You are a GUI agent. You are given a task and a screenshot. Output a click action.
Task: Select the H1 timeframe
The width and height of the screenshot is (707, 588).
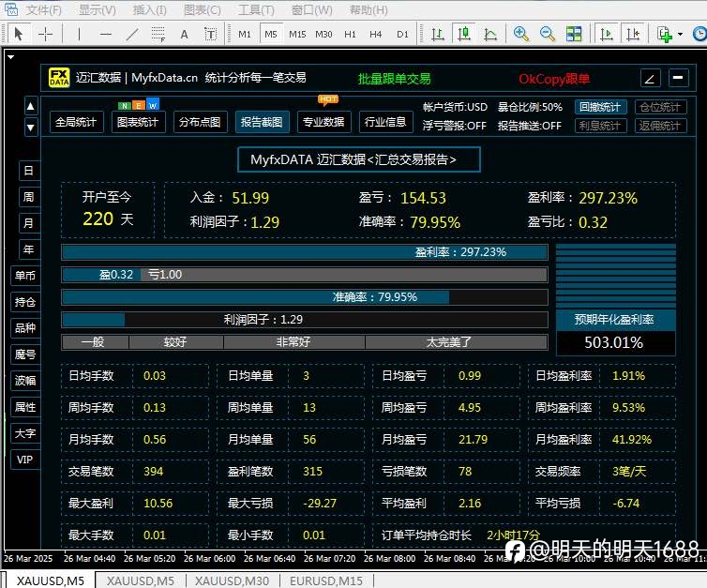click(x=350, y=35)
